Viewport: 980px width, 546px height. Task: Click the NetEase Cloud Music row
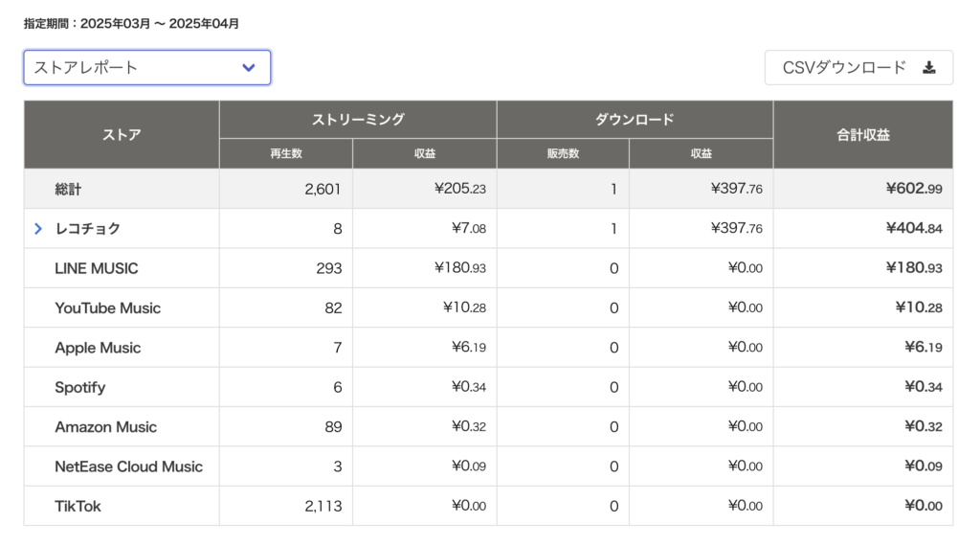pyautogui.click(x=488, y=466)
